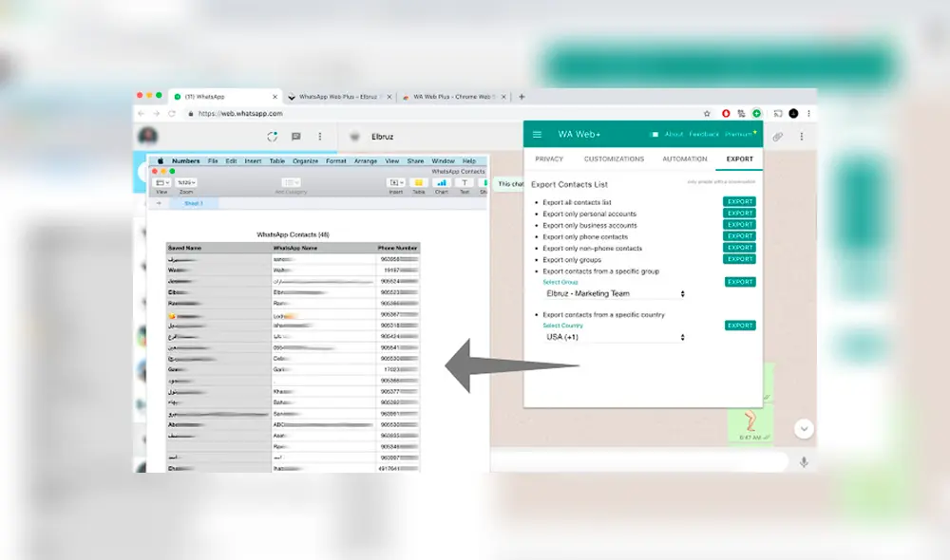The height and width of the screenshot is (560, 950).
Task: Switch to the Privacy tab
Action: [x=549, y=159]
